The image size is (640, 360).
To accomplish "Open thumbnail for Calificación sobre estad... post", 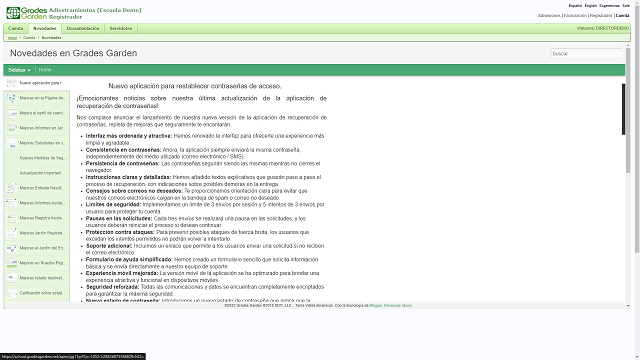I will tap(11, 293).
